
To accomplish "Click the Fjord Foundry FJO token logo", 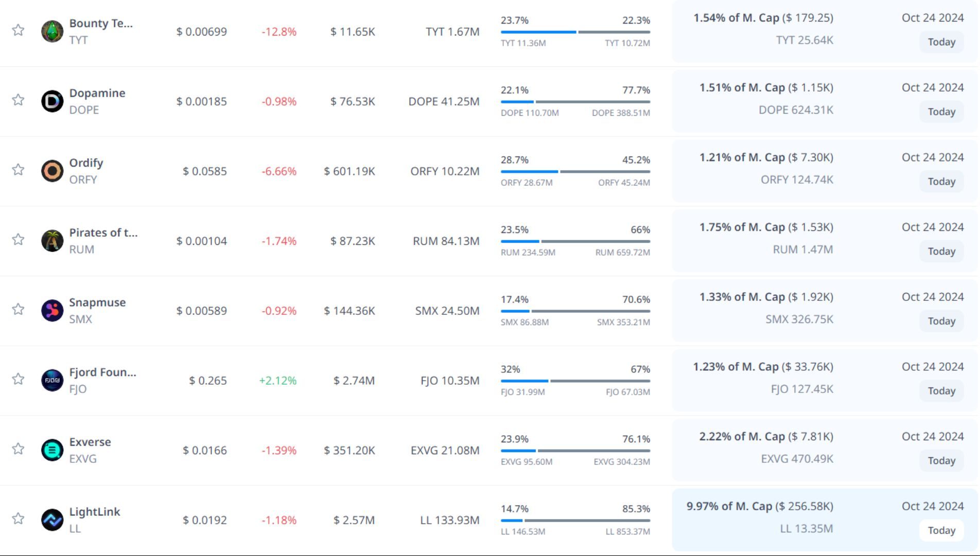I will pos(52,381).
